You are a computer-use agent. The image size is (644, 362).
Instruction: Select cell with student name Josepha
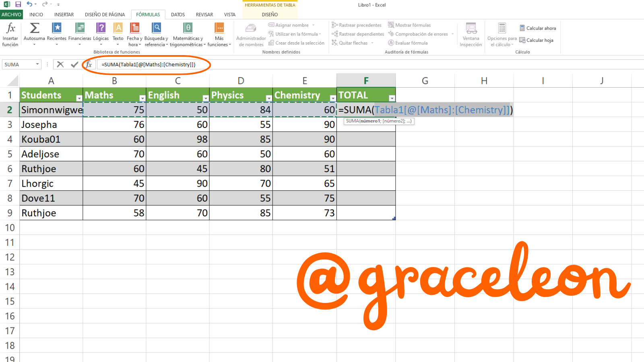point(51,125)
